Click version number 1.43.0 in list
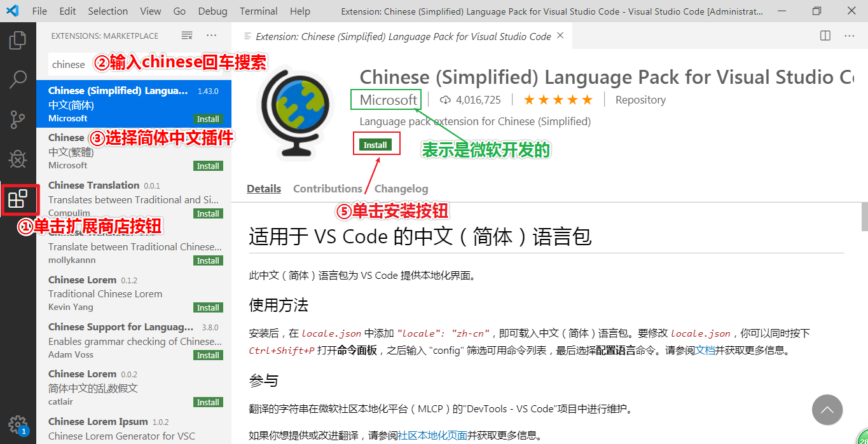868x444 pixels. coord(208,91)
